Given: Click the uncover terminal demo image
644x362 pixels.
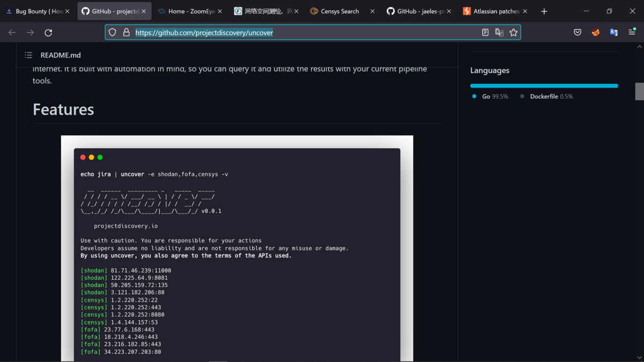Looking at the screenshot, I should pos(237,248).
